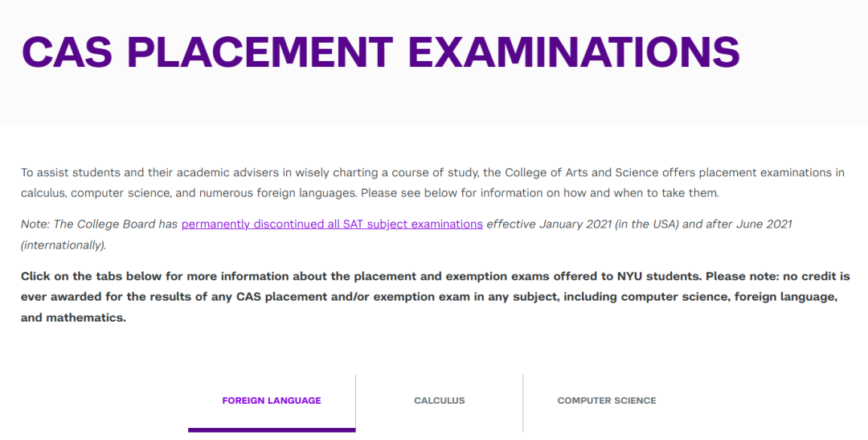Click divider between Foreign Language and Calculus
The height and width of the screenshot is (440, 868).
tap(356, 403)
